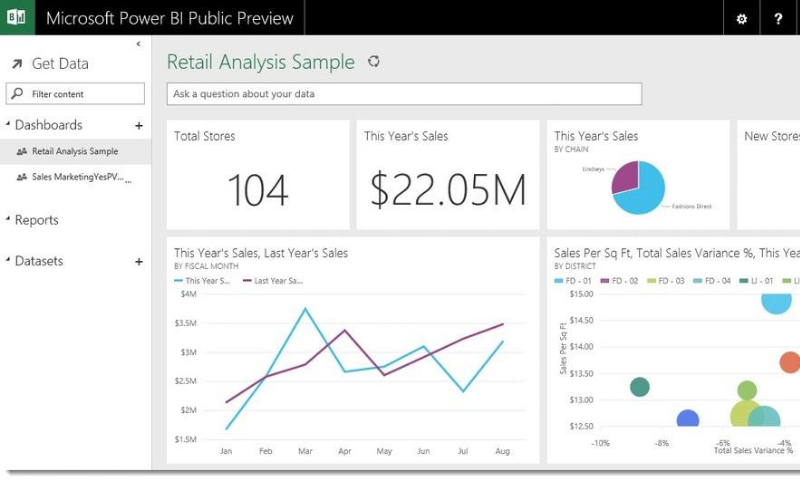Click the orange bubble in scatter chart
Screen dimensions: 800x481
coord(790,363)
